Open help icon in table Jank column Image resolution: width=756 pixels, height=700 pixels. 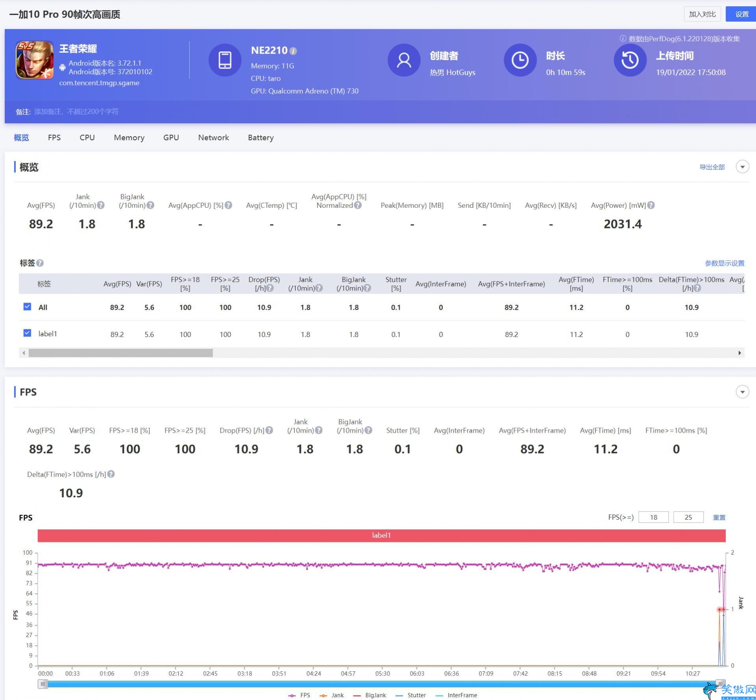point(319,288)
